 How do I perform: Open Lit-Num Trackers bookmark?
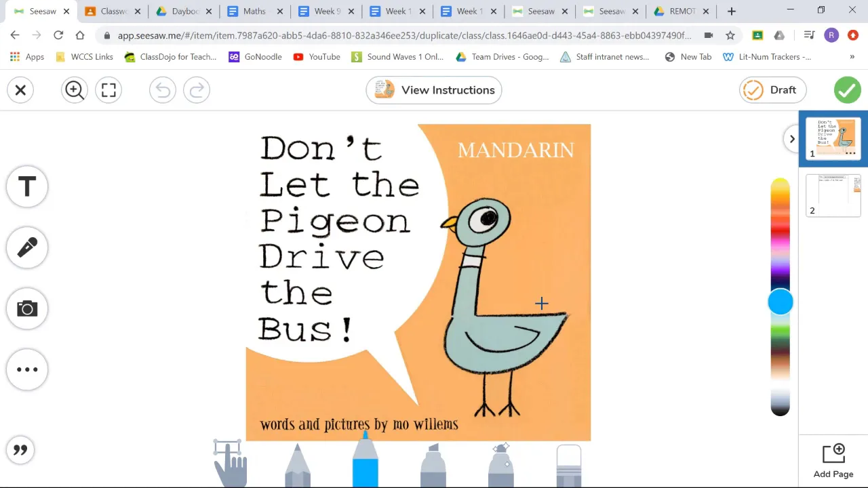[x=767, y=57]
